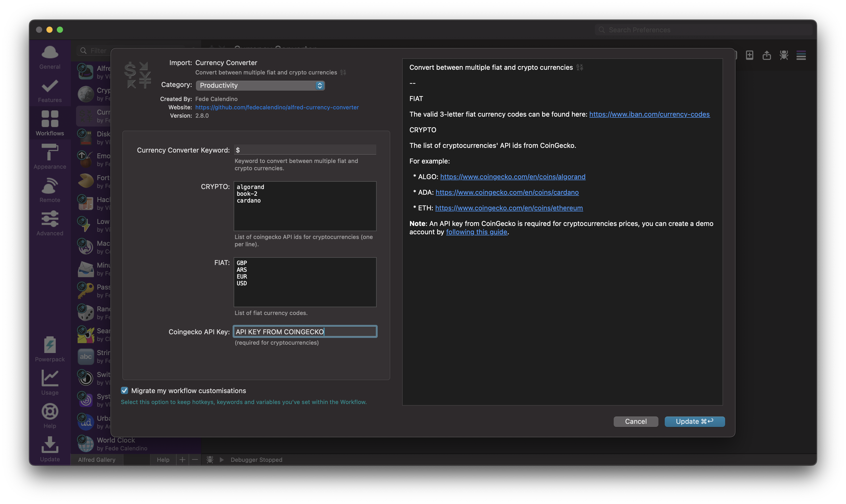Viewport: 846px width, 504px height.
Task: Click the Password workflow key icon
Action: (x=86, y=291)
